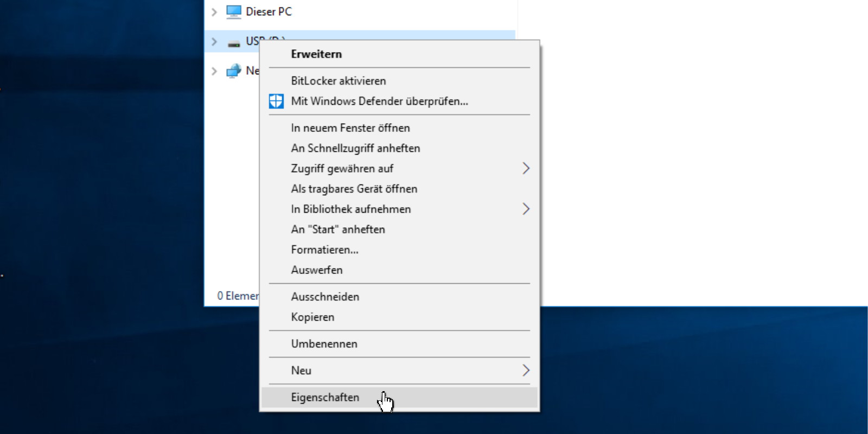Expand the USB drive tree node
The height and width of the screenshot is (434, 868).
click(x=214, y=41)
